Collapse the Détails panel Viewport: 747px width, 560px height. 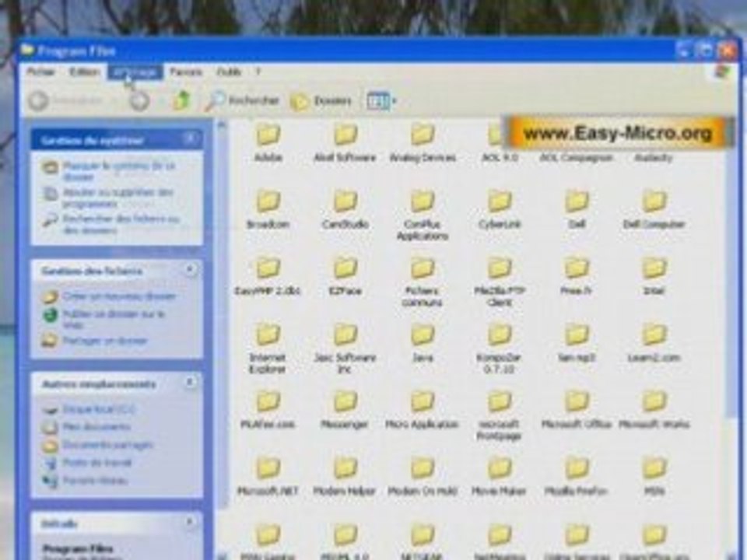pos(190,523)
